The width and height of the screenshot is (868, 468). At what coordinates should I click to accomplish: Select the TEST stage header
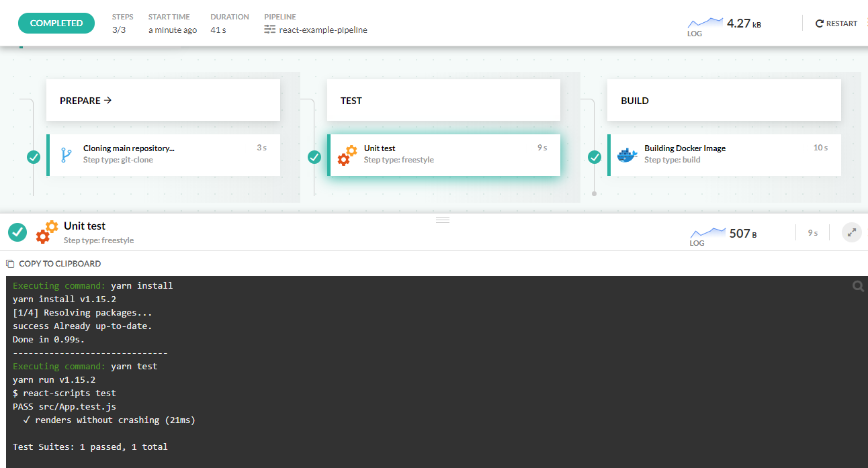click(x=443, y=101)
